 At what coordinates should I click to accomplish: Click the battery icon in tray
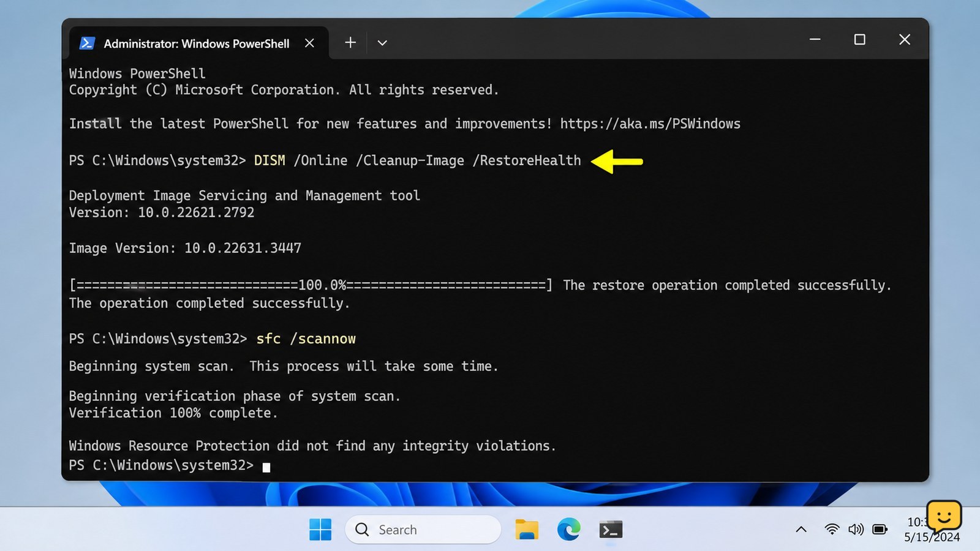(880, 530)
